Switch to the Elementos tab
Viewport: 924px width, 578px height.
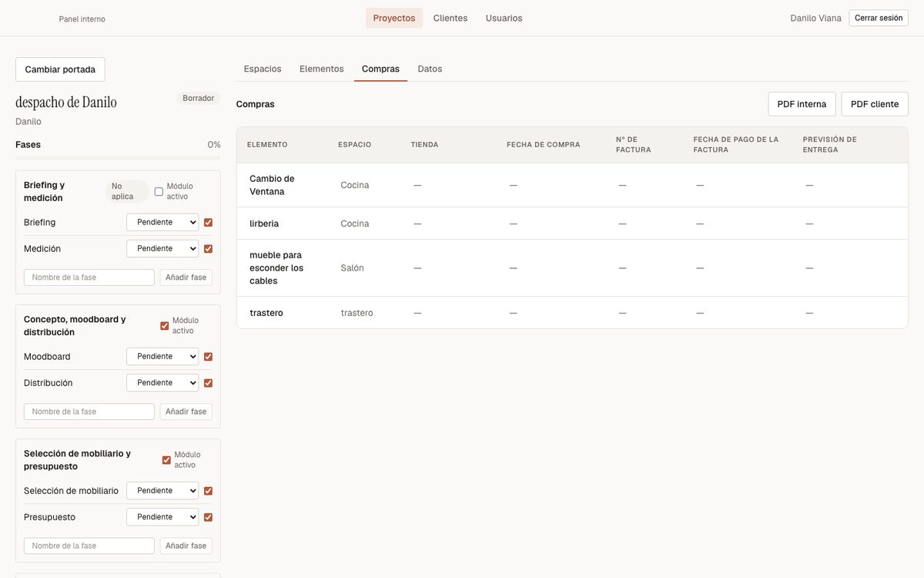(322, 69)
